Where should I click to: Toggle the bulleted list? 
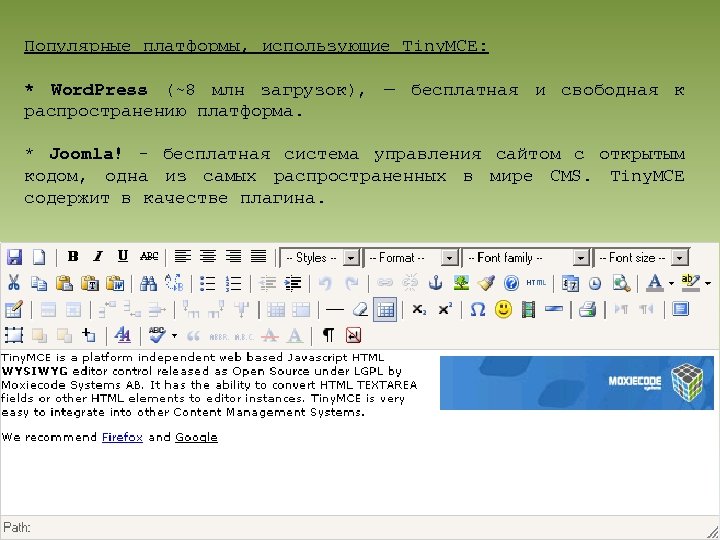click(207, 283)
